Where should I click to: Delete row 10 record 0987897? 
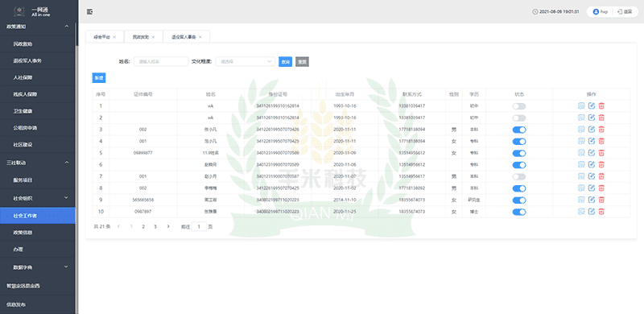coord(601,212)
